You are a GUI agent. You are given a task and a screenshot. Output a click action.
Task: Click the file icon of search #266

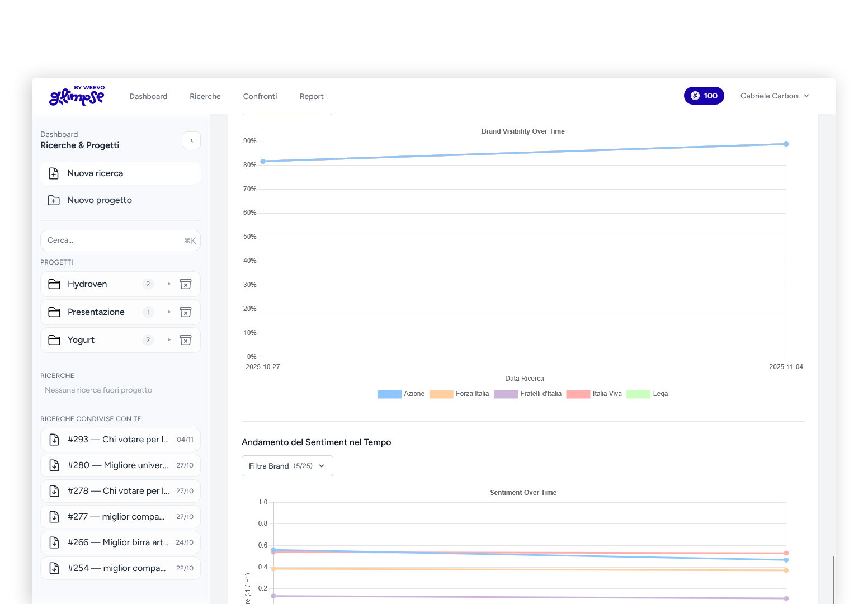point(54,542)
